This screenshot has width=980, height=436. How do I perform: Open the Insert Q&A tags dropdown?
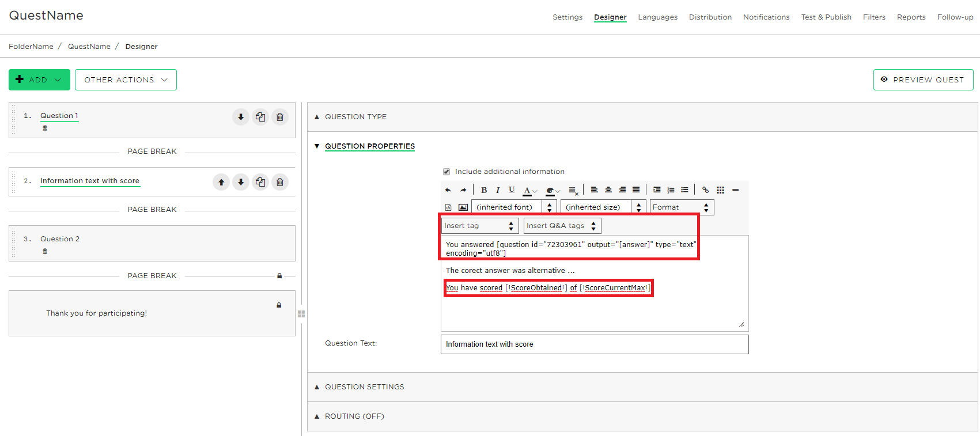[562, 226]
